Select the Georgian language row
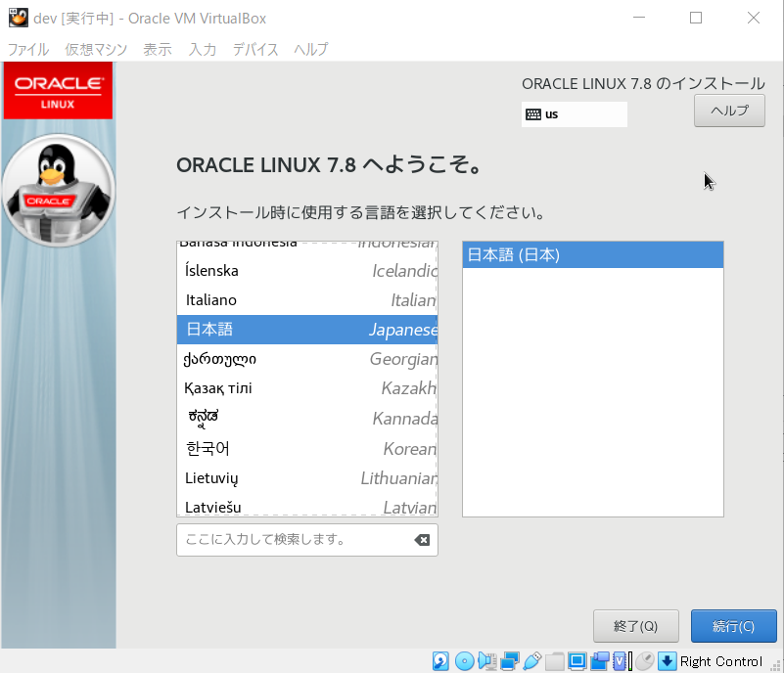This screenshot has width=784, height=673. pos(307,359)
